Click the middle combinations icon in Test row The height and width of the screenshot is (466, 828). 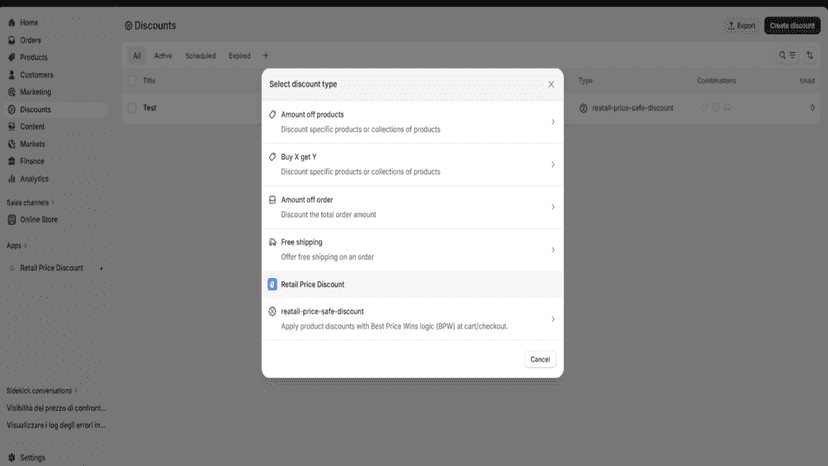[x=716, y=107]
